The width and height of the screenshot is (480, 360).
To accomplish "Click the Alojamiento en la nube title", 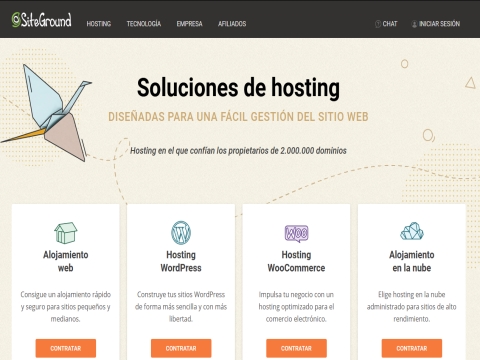I will pos(412,261).
